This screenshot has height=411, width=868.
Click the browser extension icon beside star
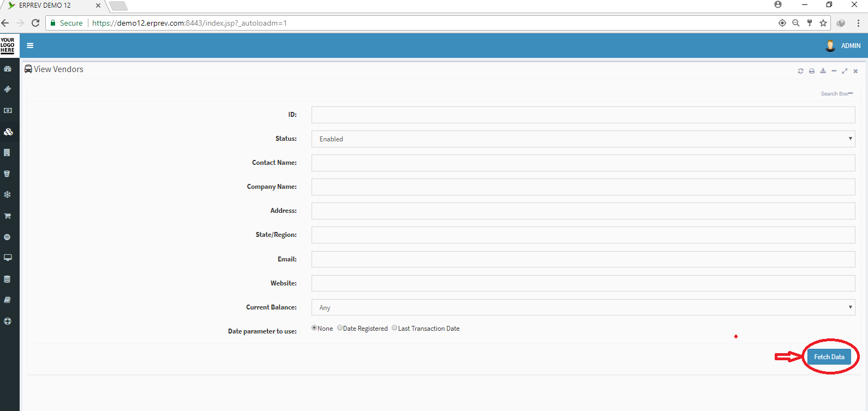pyautogui.click(x=841, y=23)
